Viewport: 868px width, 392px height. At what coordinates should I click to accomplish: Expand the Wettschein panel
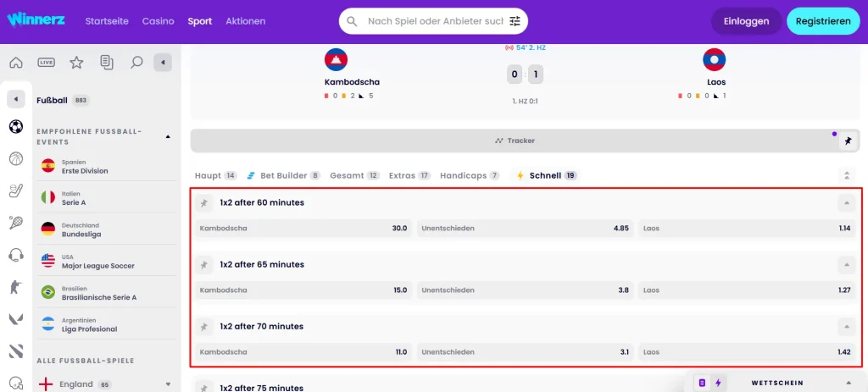[x=848, y=383]
